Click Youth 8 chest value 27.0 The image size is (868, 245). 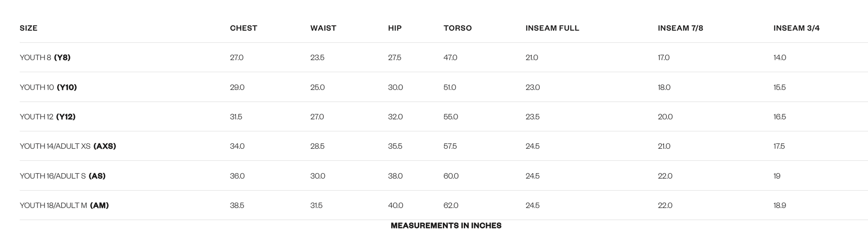(237, 57)
